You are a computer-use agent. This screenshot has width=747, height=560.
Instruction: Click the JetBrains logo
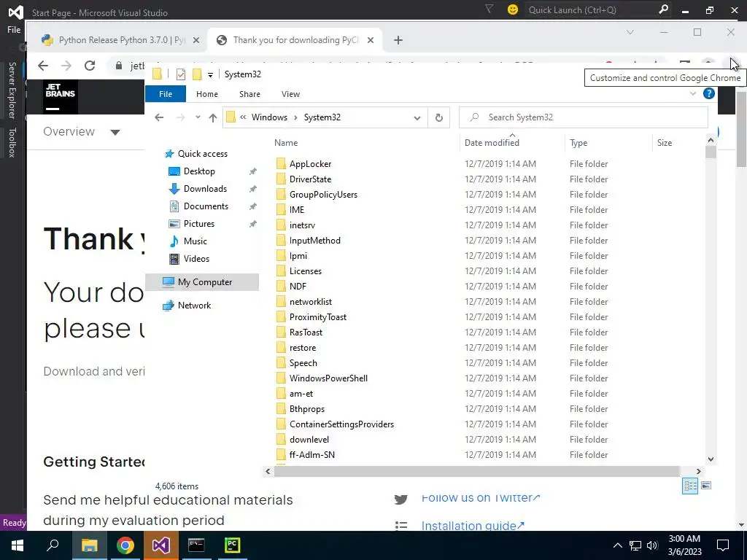[x=61, y=97]
